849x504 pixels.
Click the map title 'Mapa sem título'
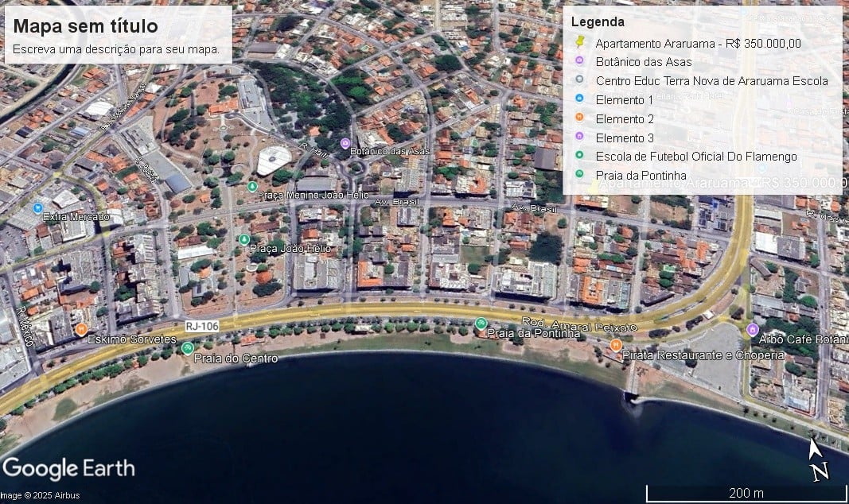coord(86,26)
